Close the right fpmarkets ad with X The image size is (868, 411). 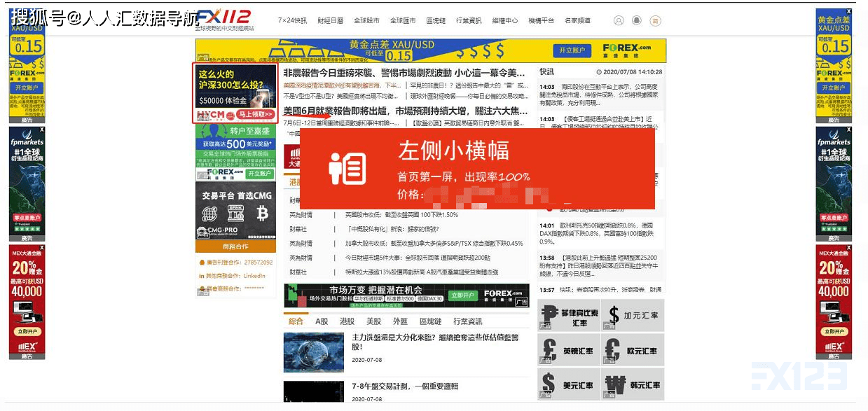(x=849, y=130)
